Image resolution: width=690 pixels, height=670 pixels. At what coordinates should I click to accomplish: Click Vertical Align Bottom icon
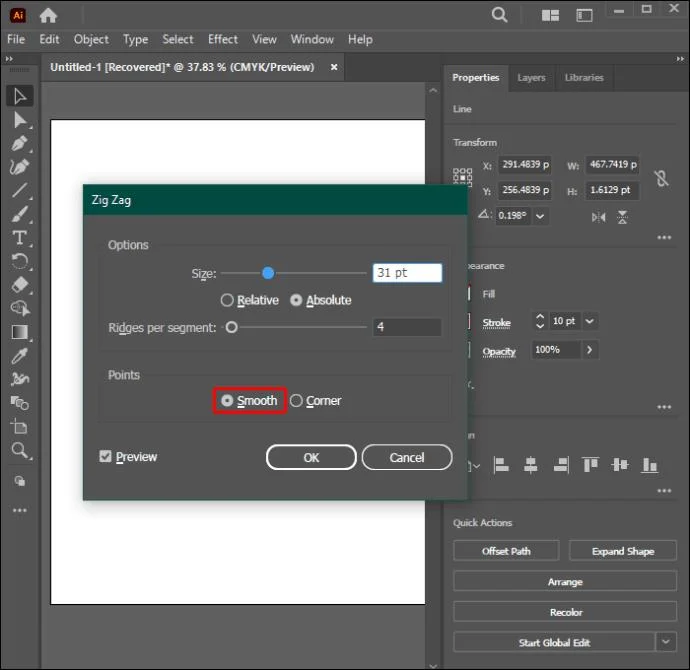click(650, 465)
